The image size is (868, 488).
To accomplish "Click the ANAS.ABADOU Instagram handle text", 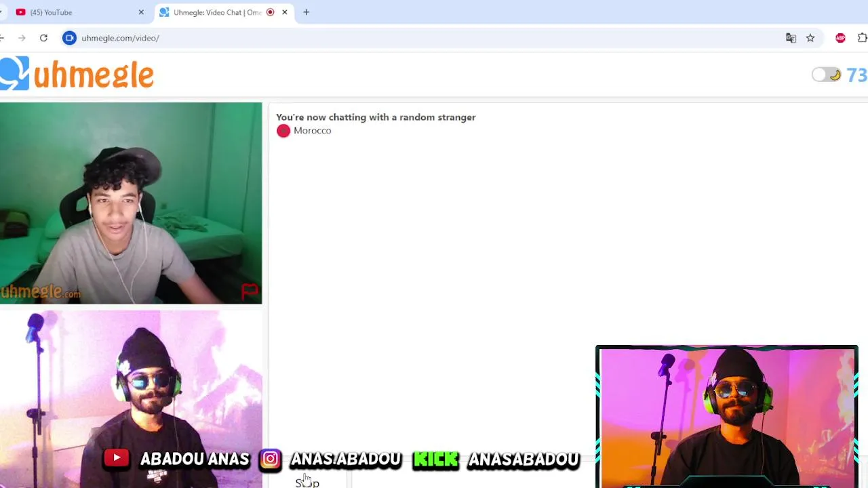I will click(345, 460).
